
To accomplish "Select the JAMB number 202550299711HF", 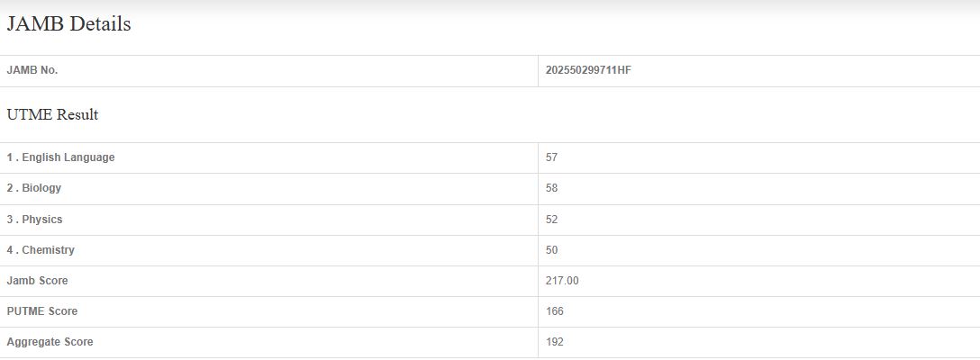I will 588,70.
